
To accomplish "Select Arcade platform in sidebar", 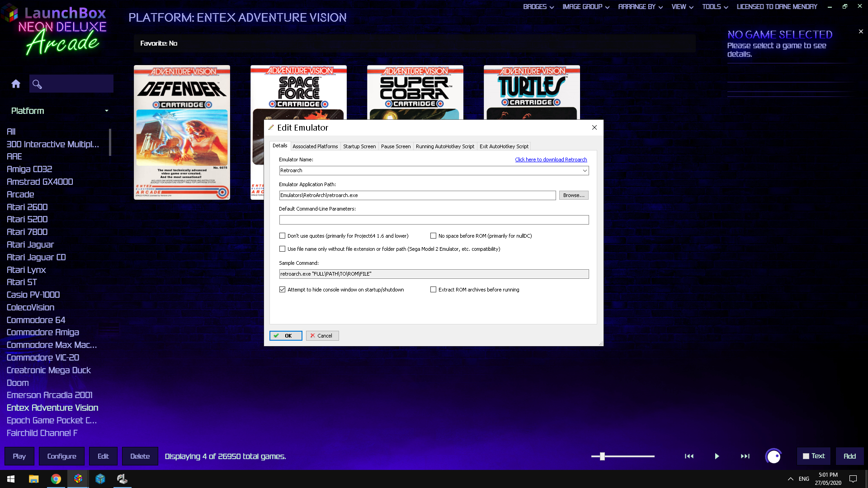I will click(20, 194).
